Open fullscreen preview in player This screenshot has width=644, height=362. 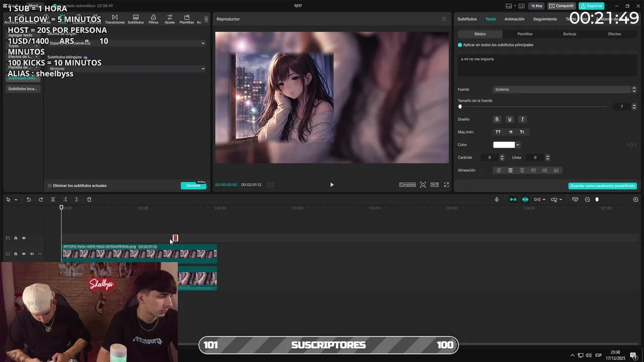(446, 185)
